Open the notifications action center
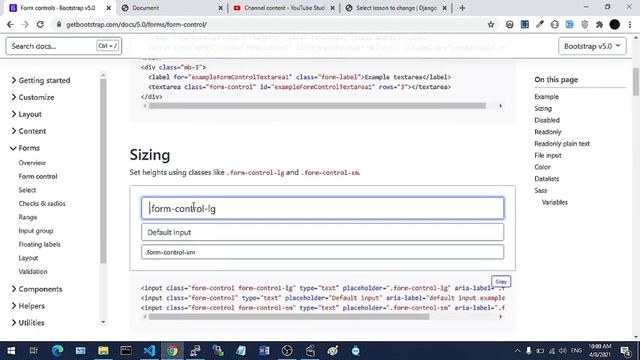The width and height of the screenshot is (640, 360). pyautogui.click(x=626, y=351)
